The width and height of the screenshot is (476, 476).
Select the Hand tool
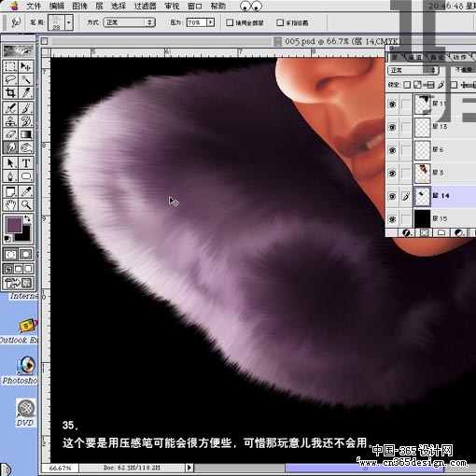pyautogui.click(x=10, y=204)
